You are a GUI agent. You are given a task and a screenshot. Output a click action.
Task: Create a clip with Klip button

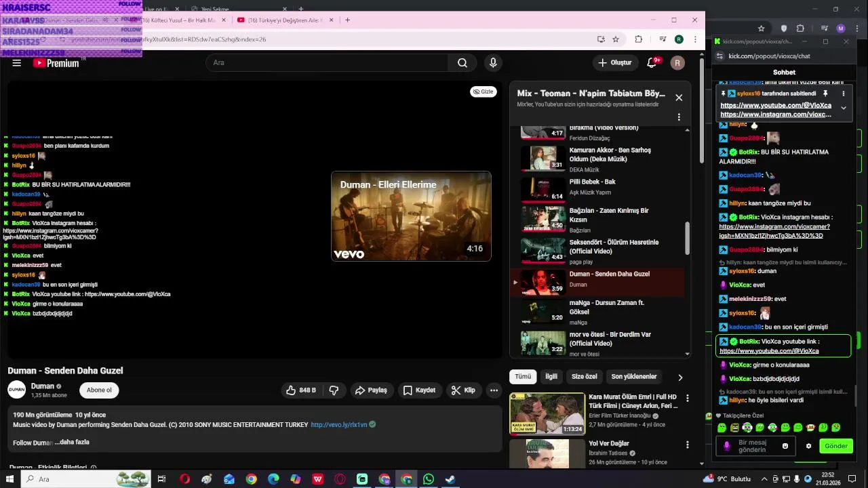point(463,390)
